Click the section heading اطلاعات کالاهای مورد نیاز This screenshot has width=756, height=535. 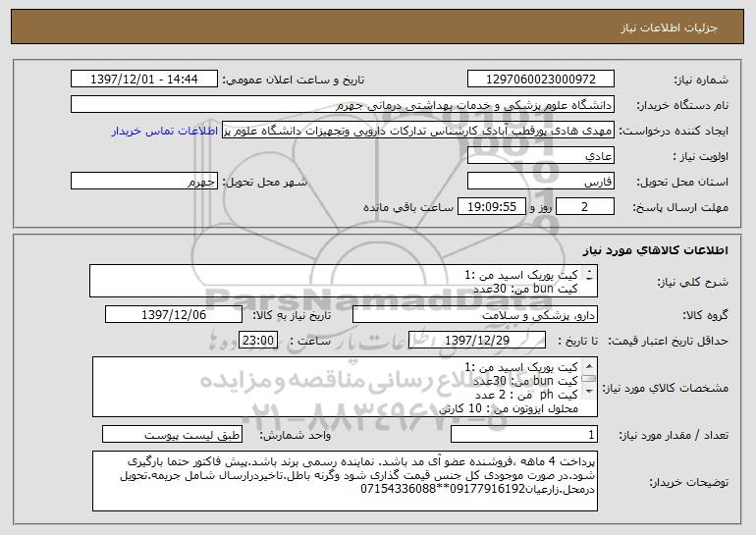655,250
